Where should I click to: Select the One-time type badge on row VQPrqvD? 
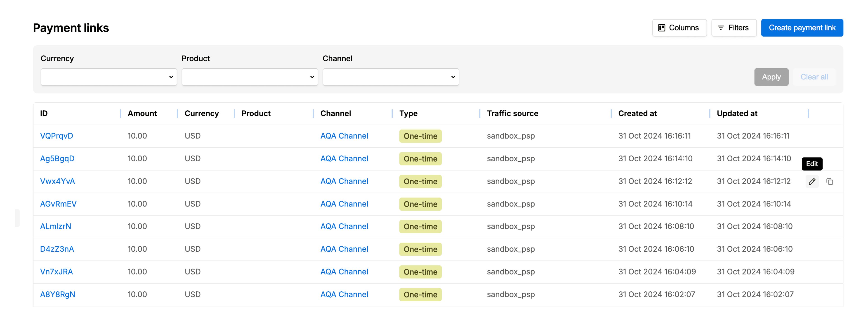point(420,136)
